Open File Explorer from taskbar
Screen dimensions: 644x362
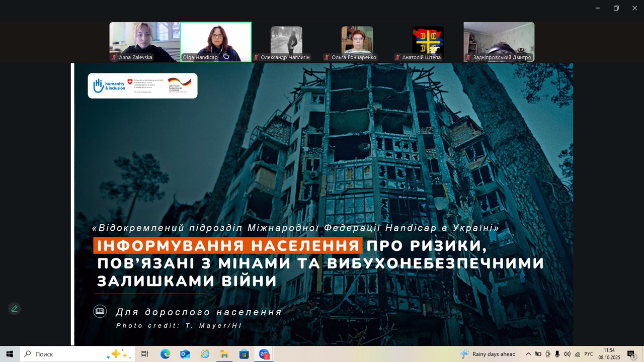[x=224, y=354]
